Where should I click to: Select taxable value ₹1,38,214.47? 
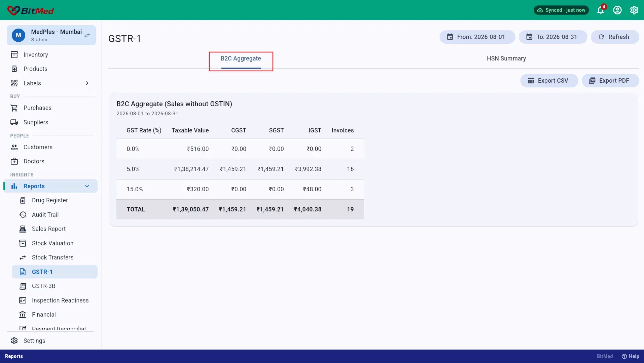pos(191,169)
